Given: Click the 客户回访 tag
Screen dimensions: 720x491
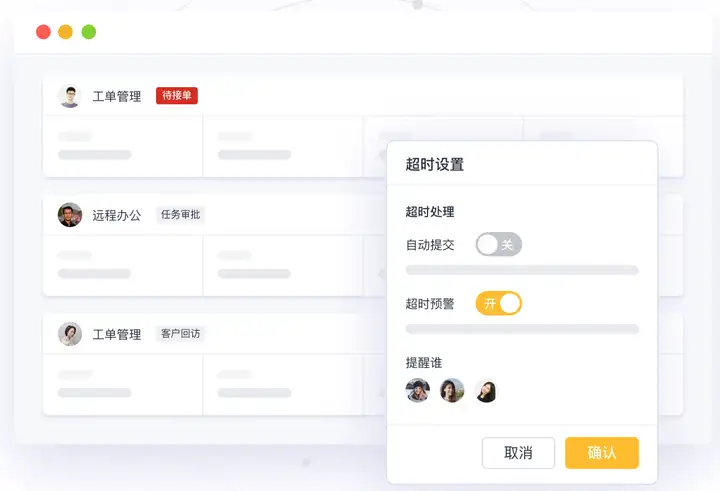Looking at the screenshot, I should [x=180, y=333].
